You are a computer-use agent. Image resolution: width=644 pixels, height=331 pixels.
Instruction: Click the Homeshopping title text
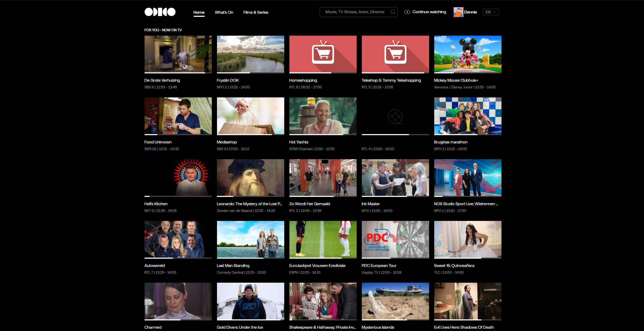303,80
